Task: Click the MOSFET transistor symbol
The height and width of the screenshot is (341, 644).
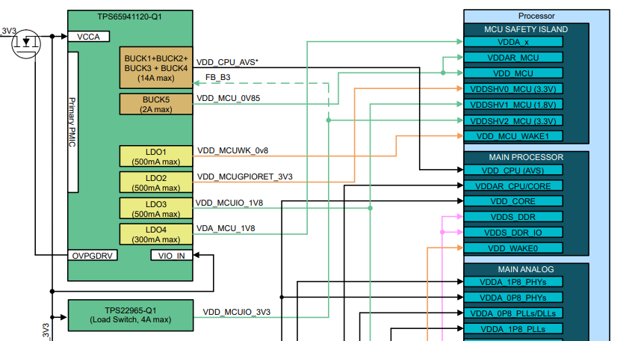Action: (x=26, y=43)
